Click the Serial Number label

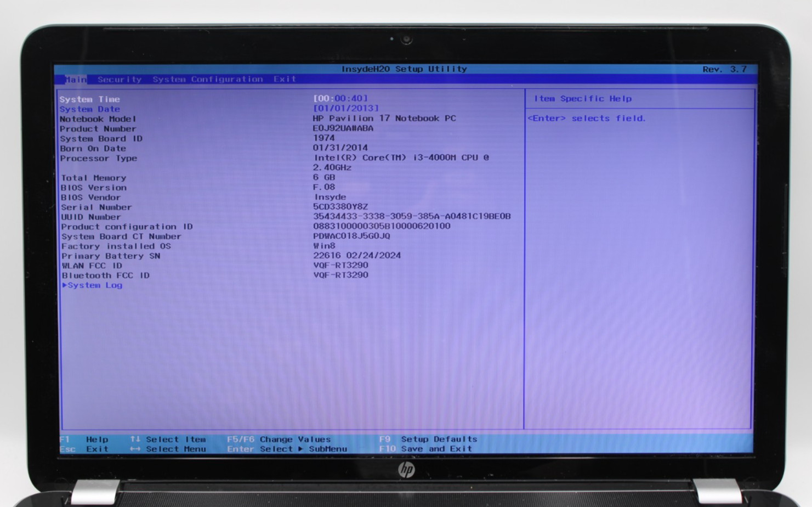click(96, 208)
